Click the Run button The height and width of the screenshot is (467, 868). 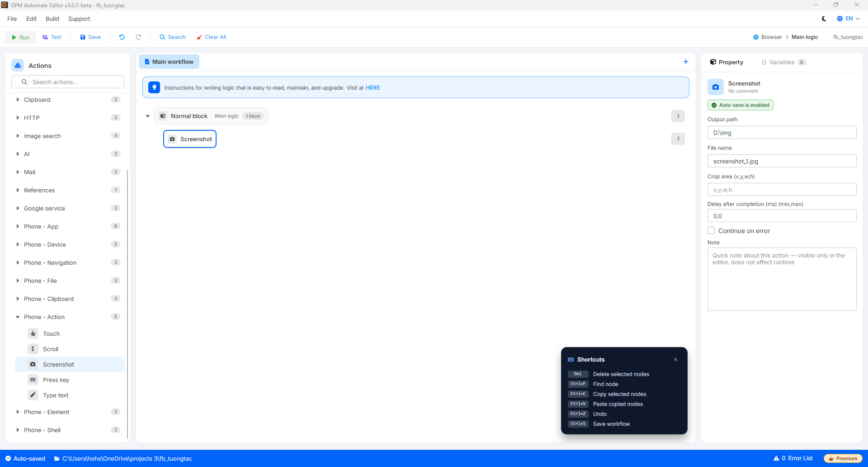click(20, 37)
